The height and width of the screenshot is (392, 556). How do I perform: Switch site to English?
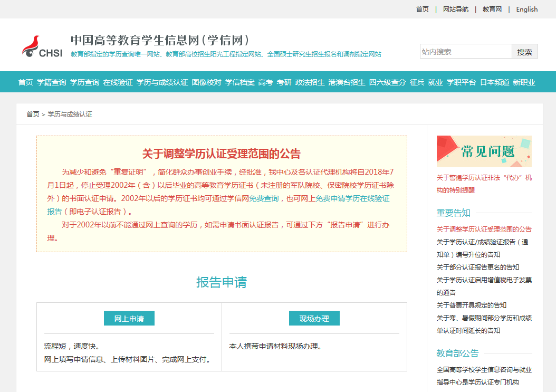(x=527, y=9)
